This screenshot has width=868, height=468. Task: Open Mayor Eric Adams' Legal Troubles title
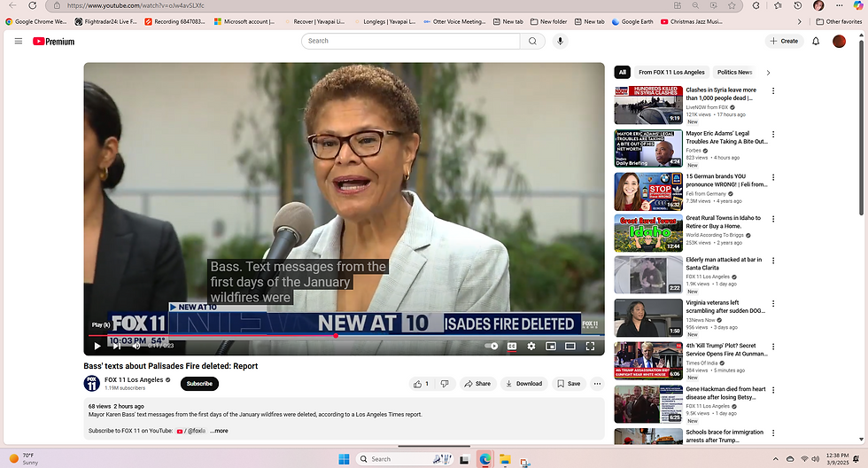(727, 137)
